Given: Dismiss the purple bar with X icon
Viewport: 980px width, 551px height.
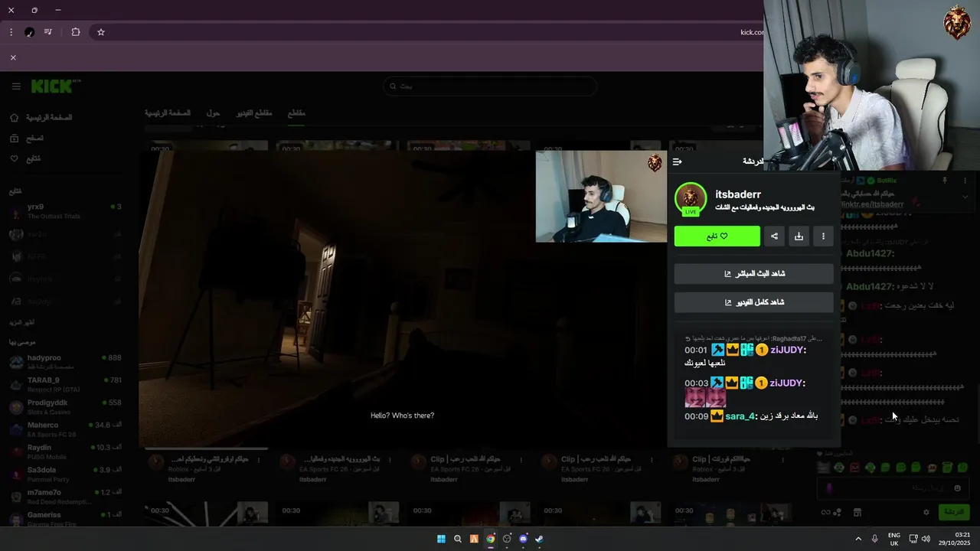Looking at the screenshot, I should pos(13,57).
